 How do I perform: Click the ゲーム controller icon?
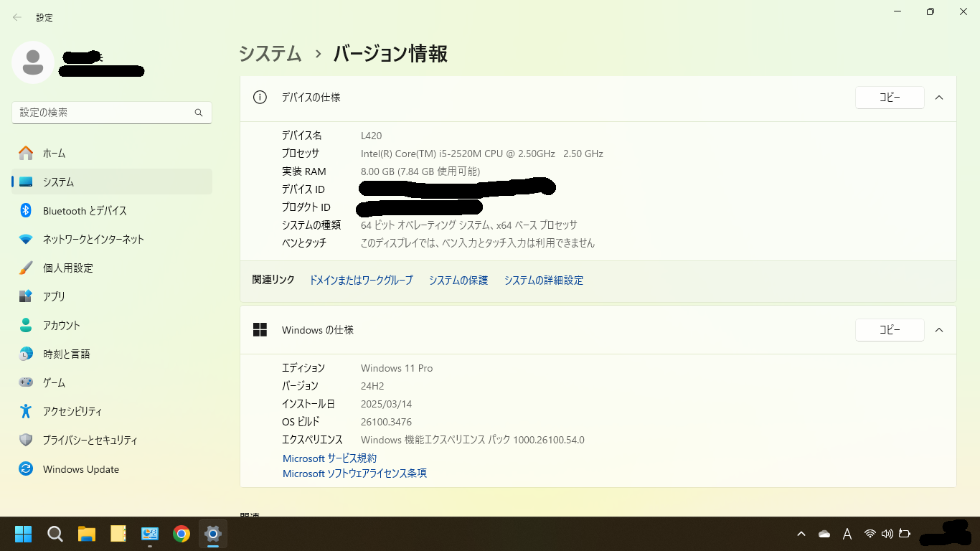(26, 382)
